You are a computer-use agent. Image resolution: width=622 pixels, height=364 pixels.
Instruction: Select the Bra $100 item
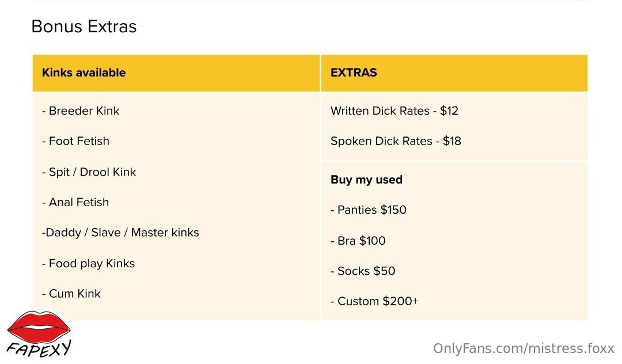[x=358, y=241]
